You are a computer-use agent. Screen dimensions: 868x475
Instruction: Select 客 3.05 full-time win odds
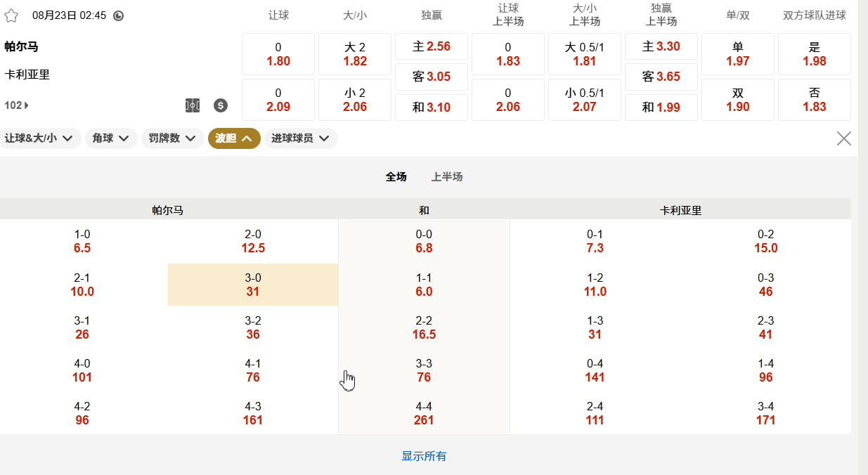coord(432,77)
